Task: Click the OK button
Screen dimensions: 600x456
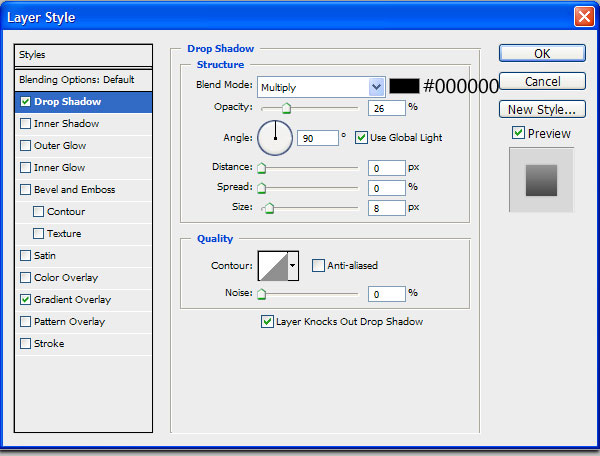Action: 542,53
